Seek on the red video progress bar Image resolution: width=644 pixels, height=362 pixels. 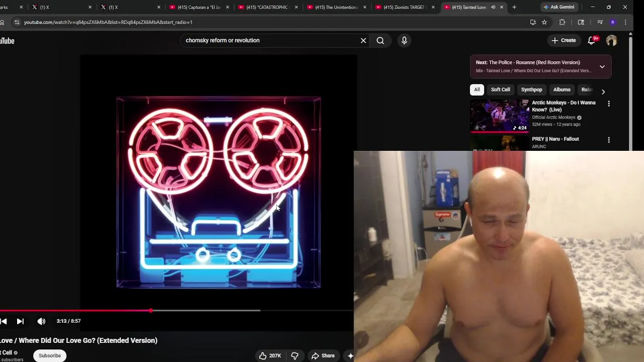click(x=75, y=311)
